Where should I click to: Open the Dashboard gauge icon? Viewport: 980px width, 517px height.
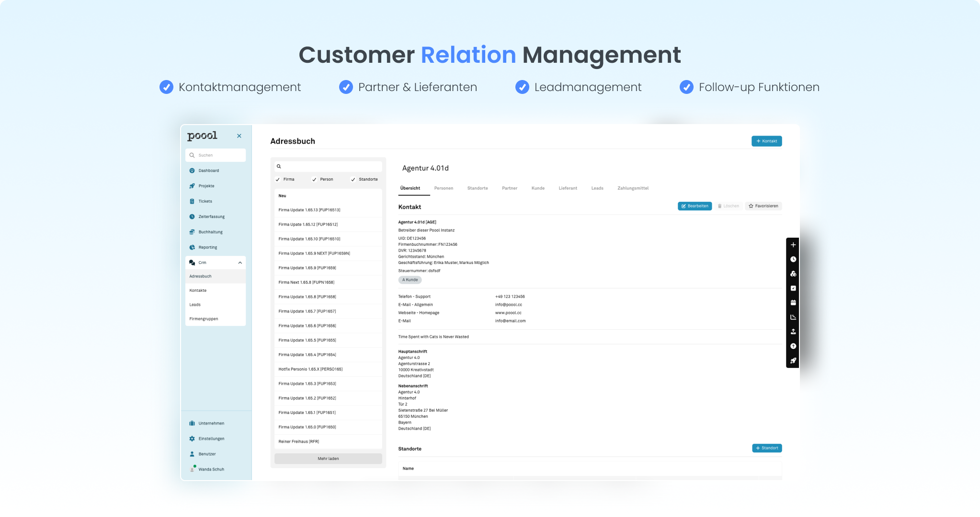click(192, 171)
